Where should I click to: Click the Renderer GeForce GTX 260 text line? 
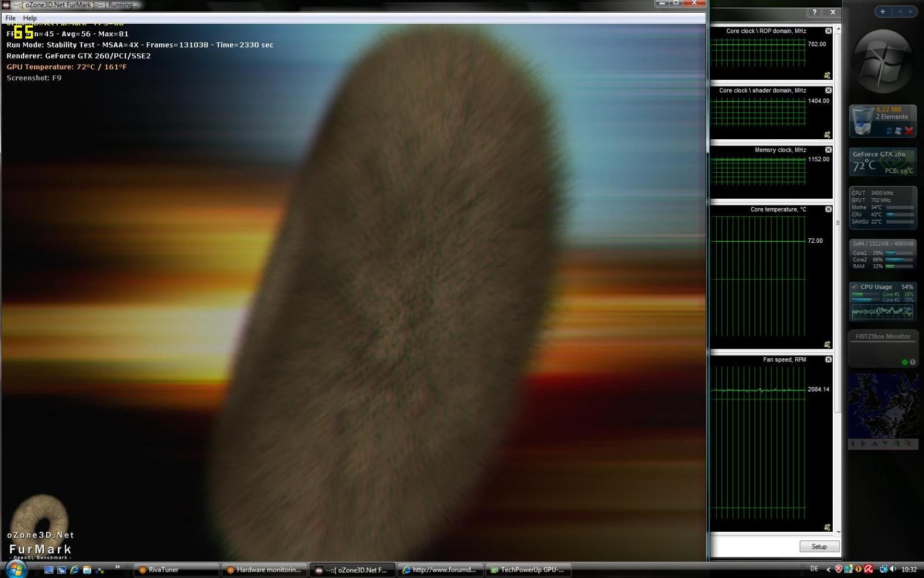(x=79, y=56)
